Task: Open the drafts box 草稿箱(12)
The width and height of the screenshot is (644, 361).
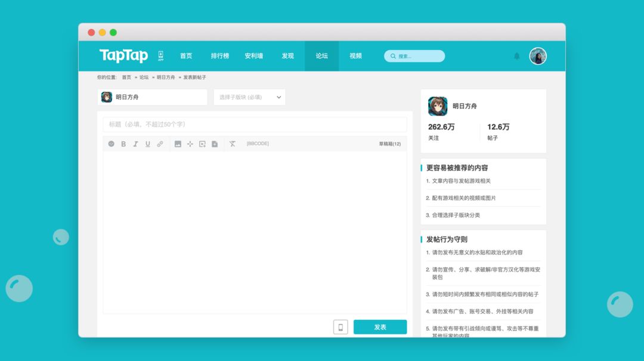Action: (x=390, y=144)
